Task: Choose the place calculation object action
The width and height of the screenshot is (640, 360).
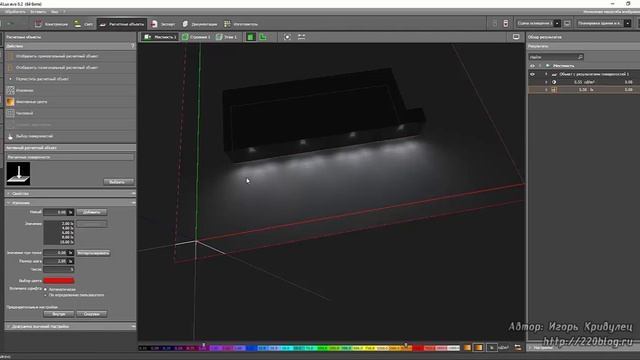Action: tap(42, 79)
